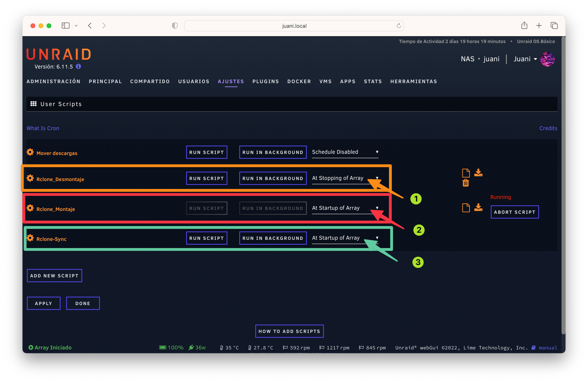Screen dimensions: 588x383
Task: Click the version info icon next to 6.11.5
Action: pos(78,66)
